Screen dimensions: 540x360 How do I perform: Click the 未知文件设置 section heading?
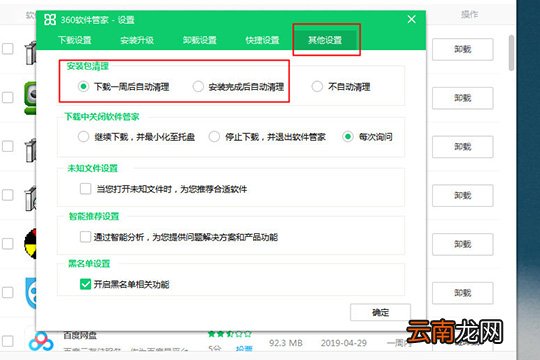pyautogui.click(x=93, y=168)
